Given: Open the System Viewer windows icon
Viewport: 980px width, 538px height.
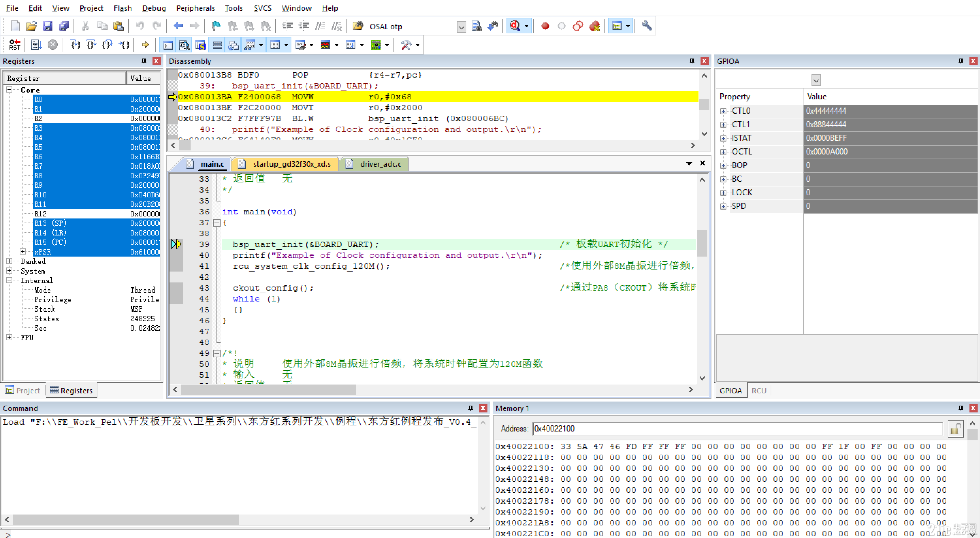Looking at the screenshot, I should point(376,45).
